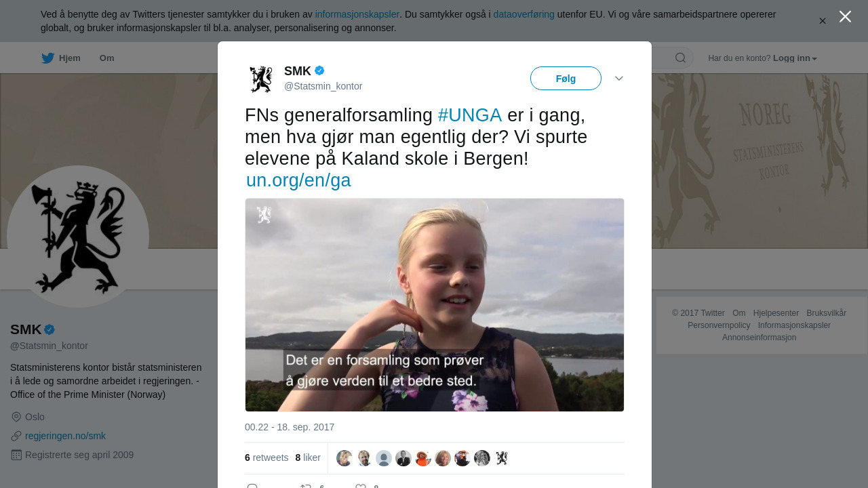
Task: Click the reply icon under the tweet
Action: pyautogui.click(x=252, y=486)
